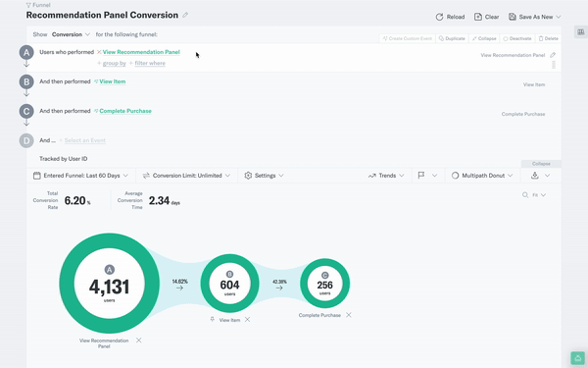The width and height of the screenshot is (588, 368).
Task: Click the Delete step button
Action: (x=548, y=38)
